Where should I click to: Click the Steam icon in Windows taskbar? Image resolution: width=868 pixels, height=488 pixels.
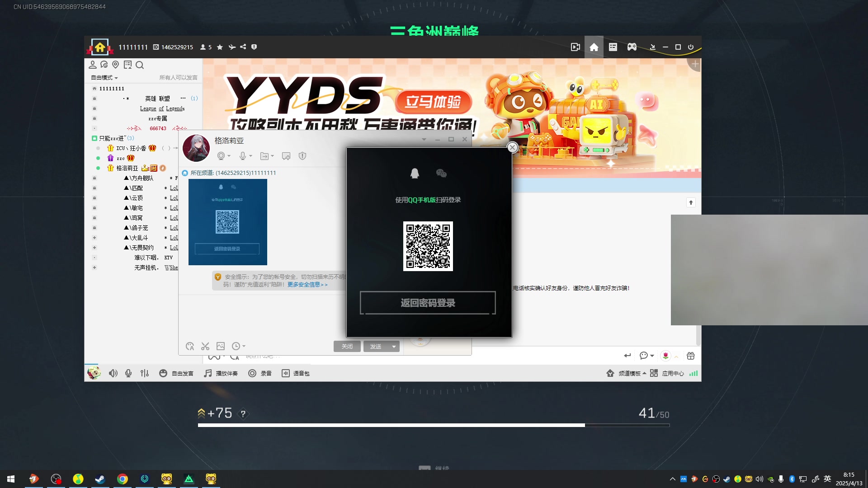100,479
